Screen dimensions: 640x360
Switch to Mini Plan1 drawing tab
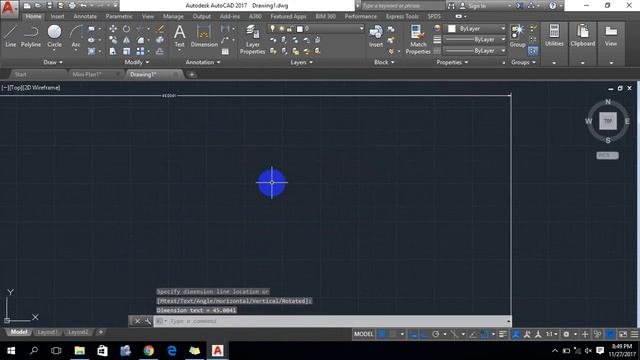(87, 74)
